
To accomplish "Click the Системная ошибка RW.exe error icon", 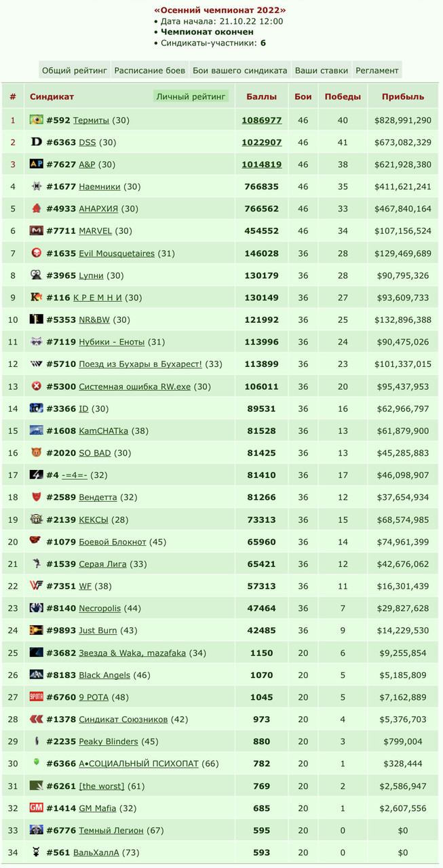I will [x=37, y=386].
